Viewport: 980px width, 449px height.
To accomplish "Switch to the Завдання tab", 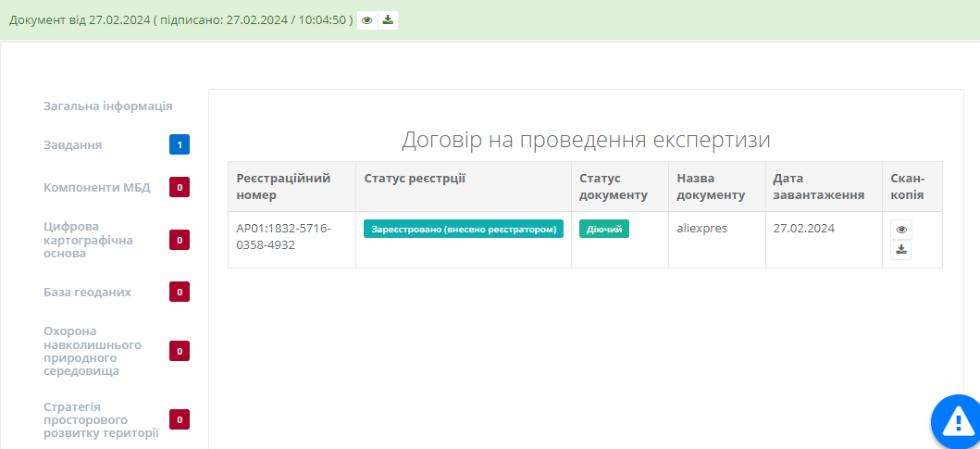I will [72, 144].
